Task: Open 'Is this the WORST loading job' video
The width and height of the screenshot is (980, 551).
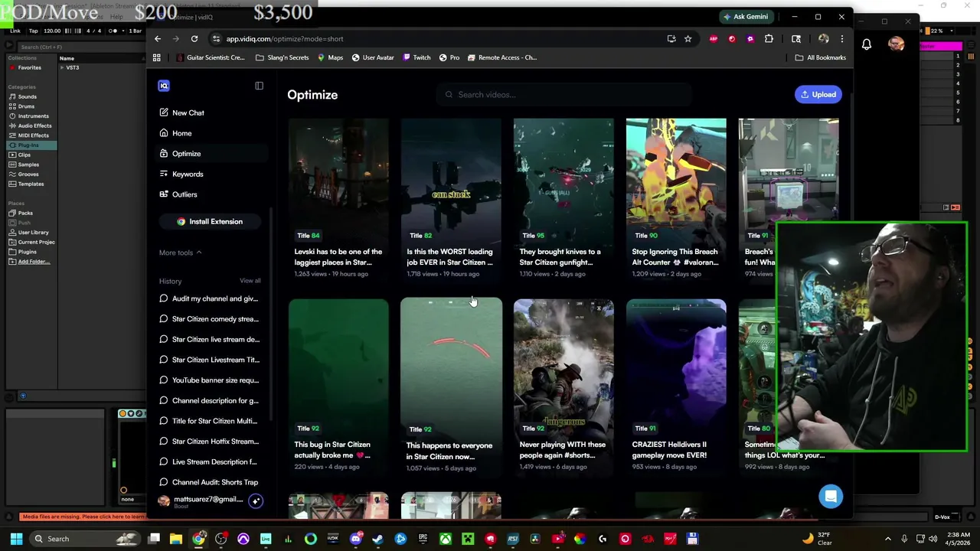Action: click(x=451, y=198)
